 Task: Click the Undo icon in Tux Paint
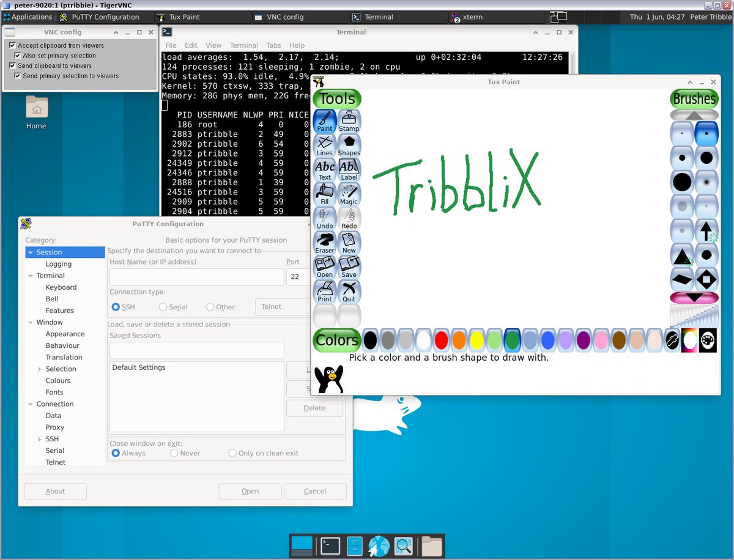click(324, 218)
